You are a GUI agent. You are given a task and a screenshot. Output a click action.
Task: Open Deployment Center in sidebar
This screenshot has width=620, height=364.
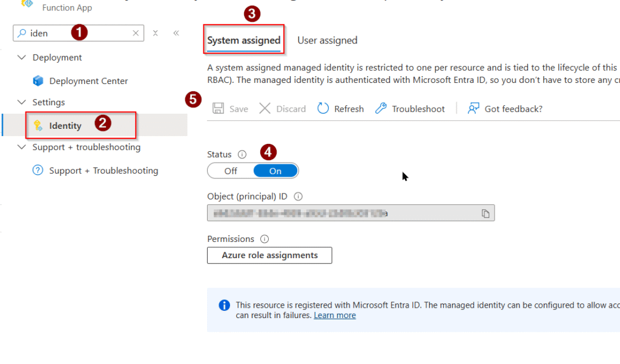click(88, 81)
